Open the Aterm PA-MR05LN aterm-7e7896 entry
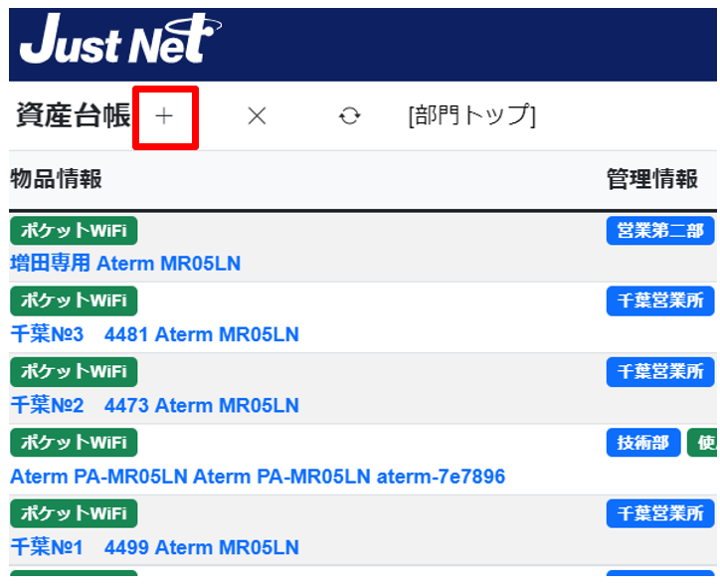 click(x=257, y=477)
